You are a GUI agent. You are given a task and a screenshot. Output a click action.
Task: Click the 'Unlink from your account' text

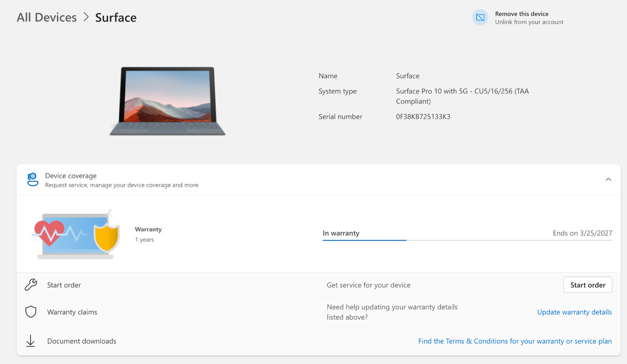[529, 22]
